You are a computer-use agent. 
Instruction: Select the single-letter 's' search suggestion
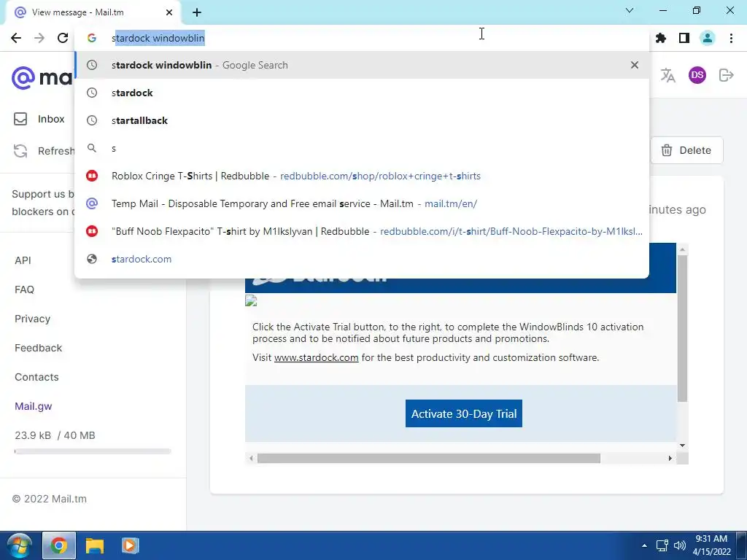[362, 148]
